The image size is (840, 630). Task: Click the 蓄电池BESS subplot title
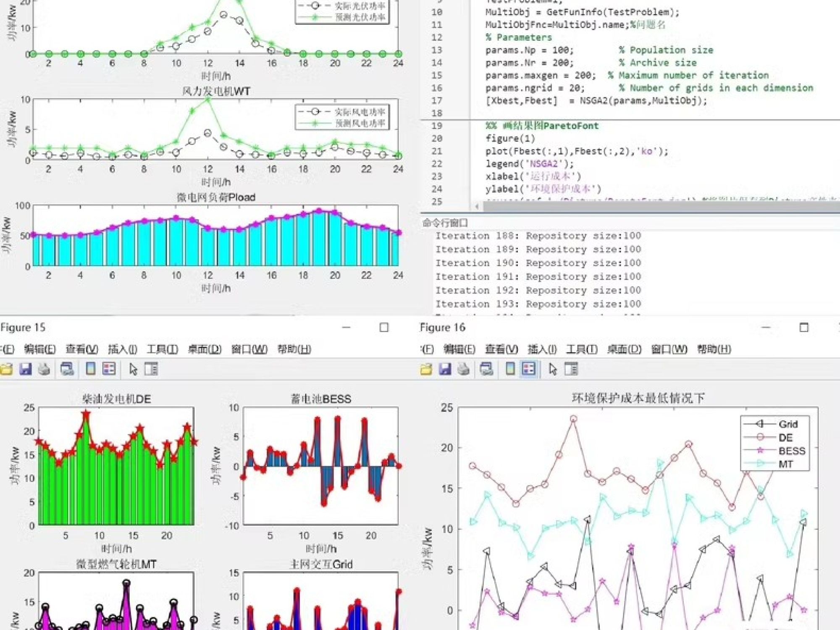coord(321,399)
